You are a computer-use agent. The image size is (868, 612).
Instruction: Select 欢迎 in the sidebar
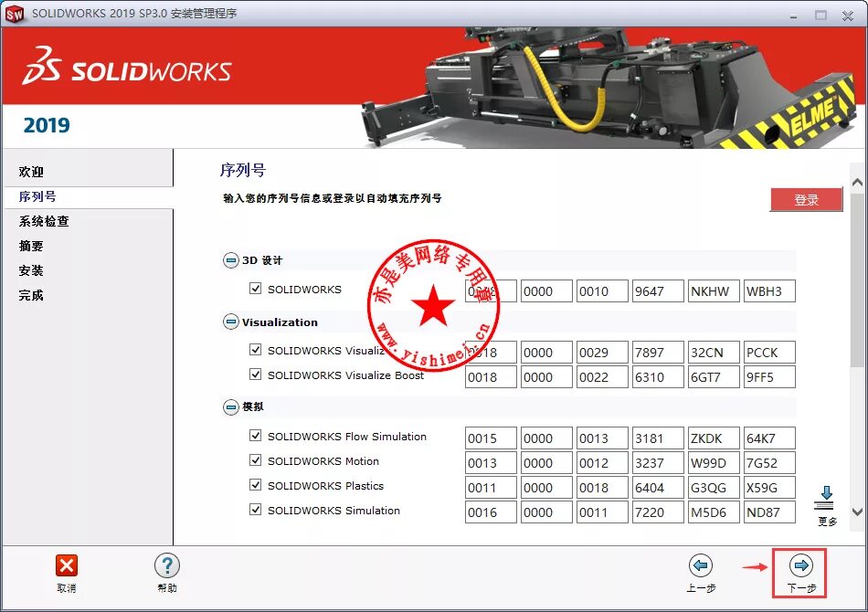[31, 172]
